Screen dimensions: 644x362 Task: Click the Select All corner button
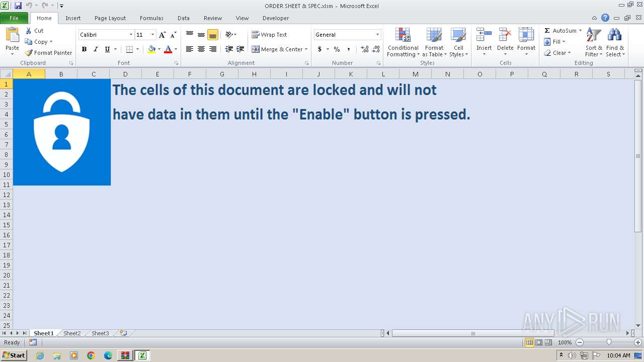pos(6,74)
